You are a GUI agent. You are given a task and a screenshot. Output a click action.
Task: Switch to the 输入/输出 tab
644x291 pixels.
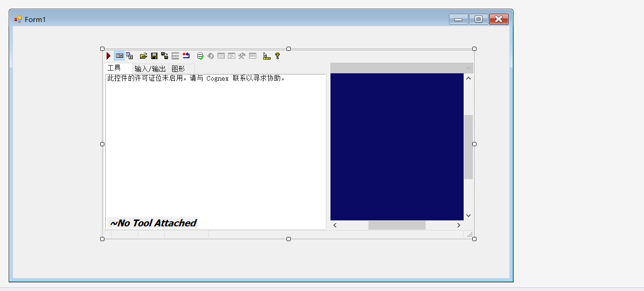coord(150,68)
